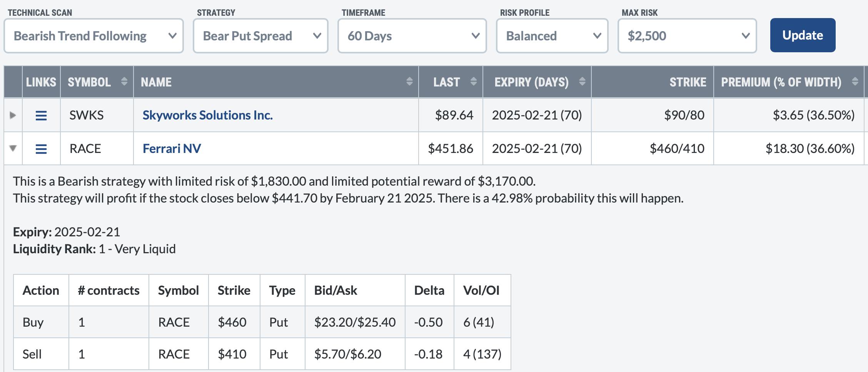The width and height of the screenshot is (868, 372).
Task: Expand the SWKS row details triangle
Action: (x=13, y=115)
